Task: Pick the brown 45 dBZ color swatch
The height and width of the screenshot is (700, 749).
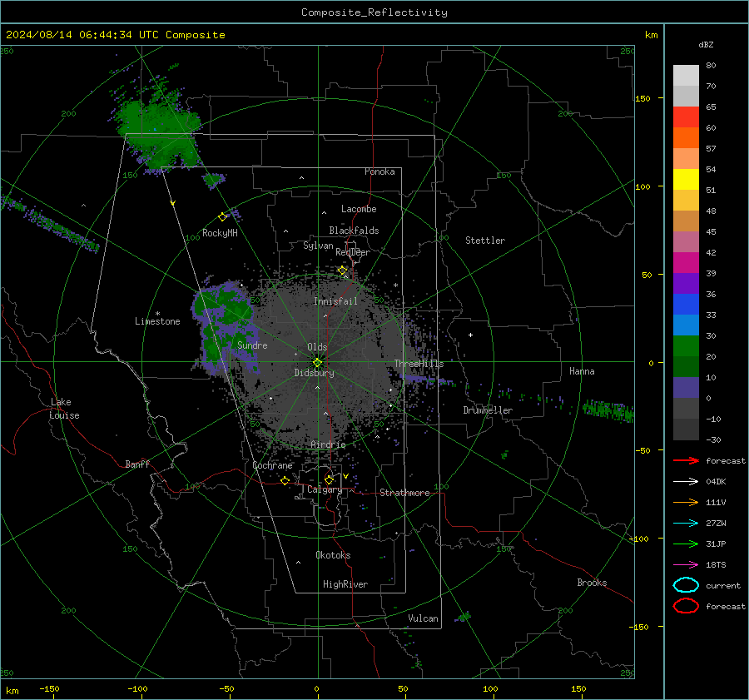Action: [686, 221]
